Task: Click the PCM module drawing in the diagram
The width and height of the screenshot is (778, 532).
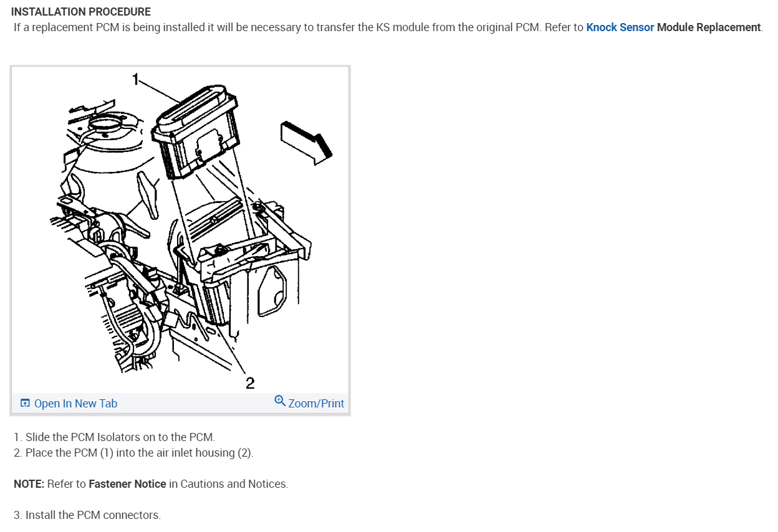Action: pos(196,131)
